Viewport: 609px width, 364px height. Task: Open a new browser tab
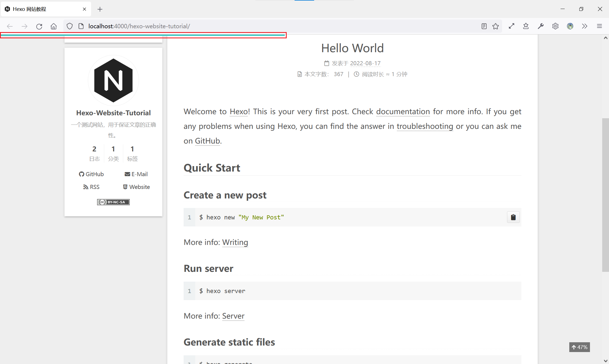[x=100, y=9]
